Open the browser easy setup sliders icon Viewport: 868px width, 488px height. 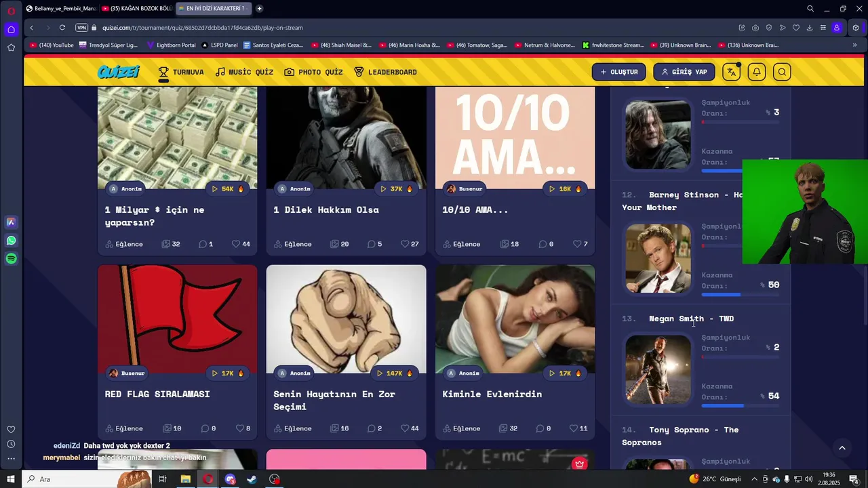point(823,28)
